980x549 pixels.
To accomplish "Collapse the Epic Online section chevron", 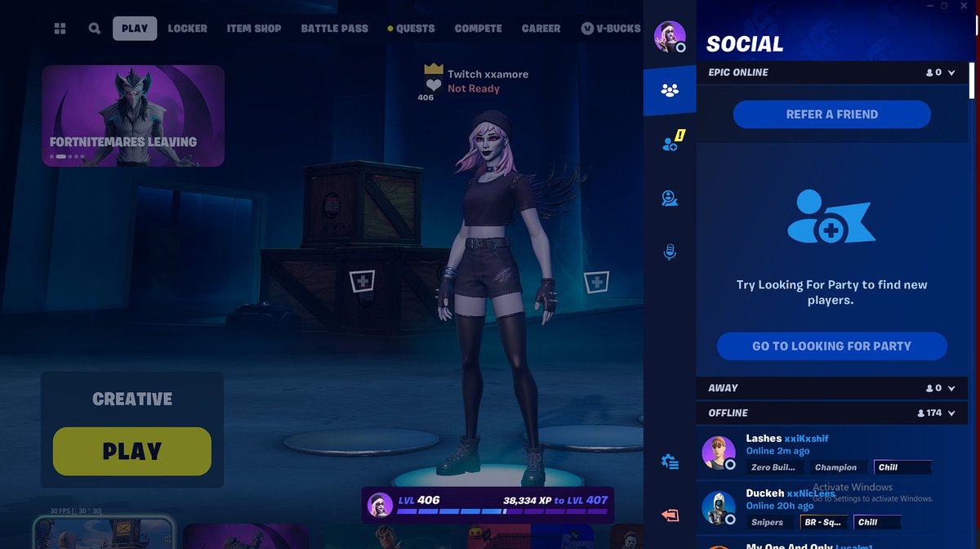I will [x=951, y=73].
